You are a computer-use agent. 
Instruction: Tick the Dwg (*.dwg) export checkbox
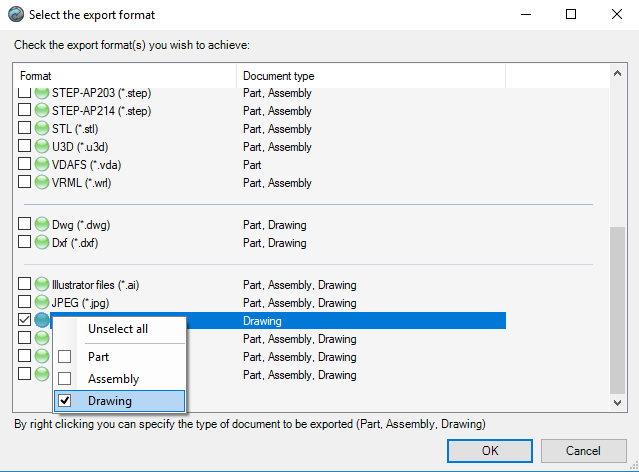point(25,225)
